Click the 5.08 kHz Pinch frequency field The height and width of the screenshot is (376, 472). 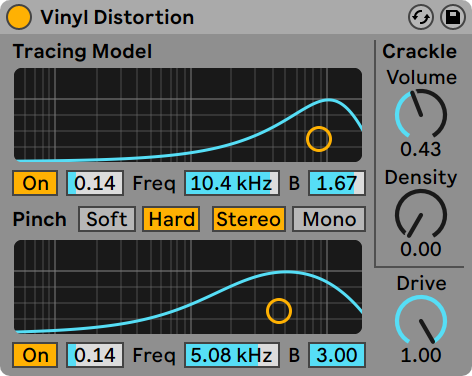[232, 355]
